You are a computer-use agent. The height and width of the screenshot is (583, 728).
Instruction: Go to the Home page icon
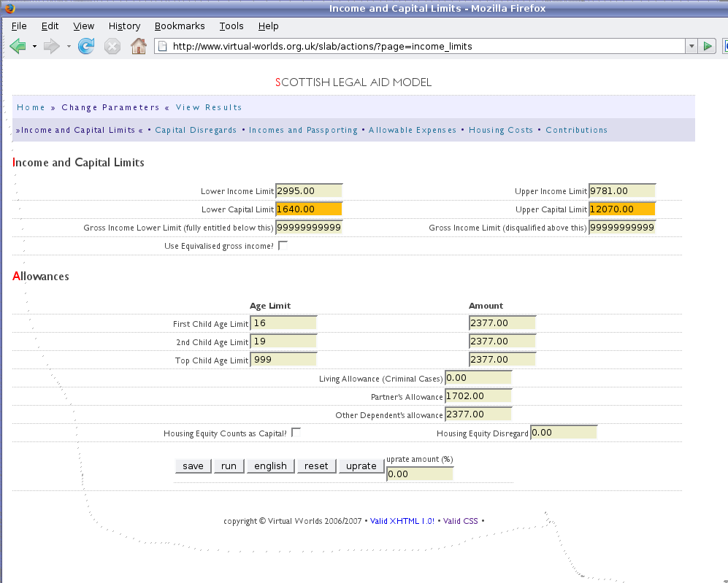pos(138,47)
